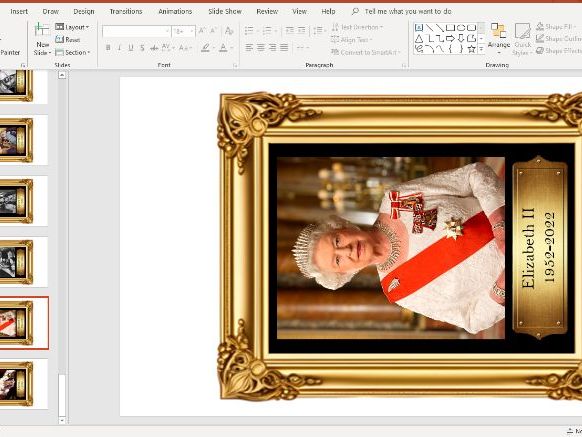Open the font size combo box
582x437 pixels.
click(x=184, y=32)
